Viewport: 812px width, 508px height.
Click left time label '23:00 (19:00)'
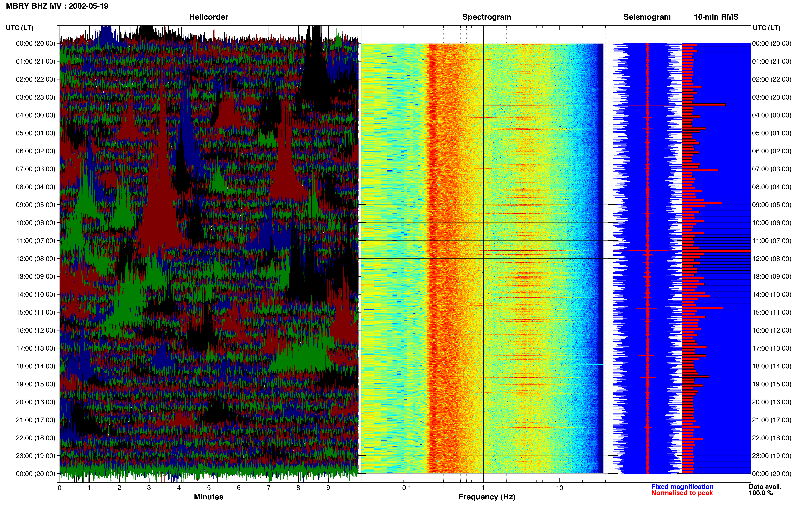(36, 456)
